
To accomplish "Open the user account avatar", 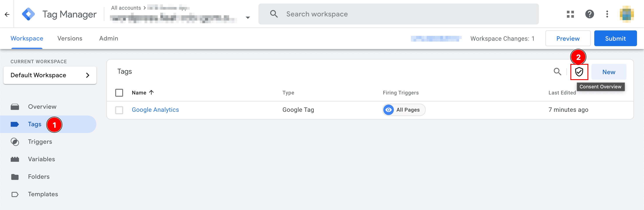I will click(626, 14).
